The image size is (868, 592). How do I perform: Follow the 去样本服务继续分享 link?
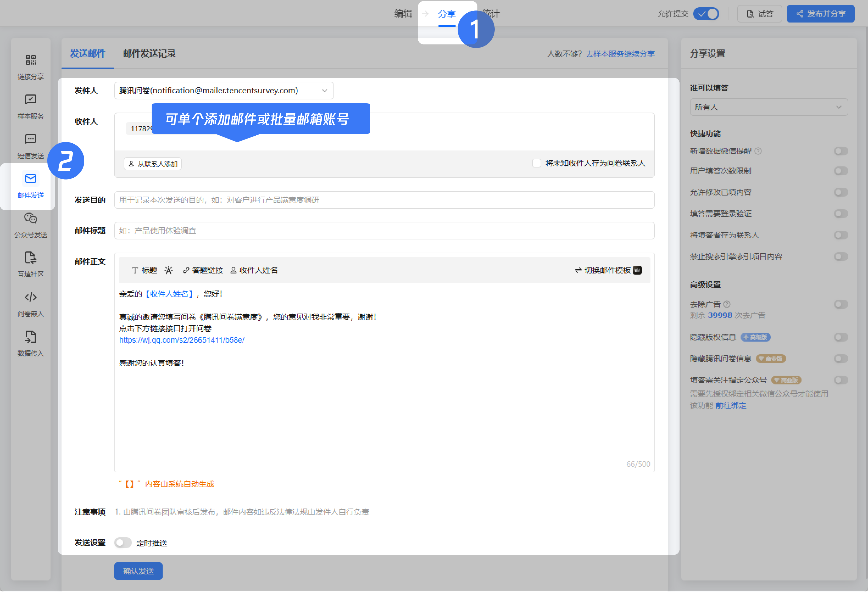[x=620, y=54]
